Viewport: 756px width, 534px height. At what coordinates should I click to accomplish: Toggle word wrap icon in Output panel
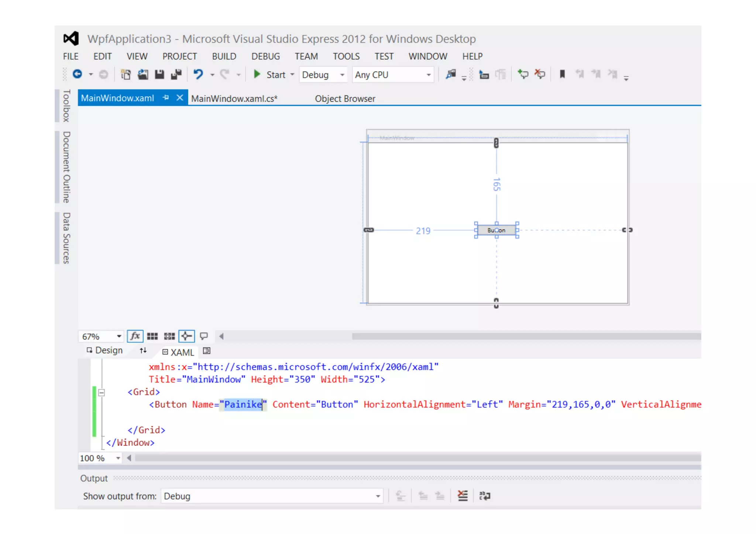[484, 496]
